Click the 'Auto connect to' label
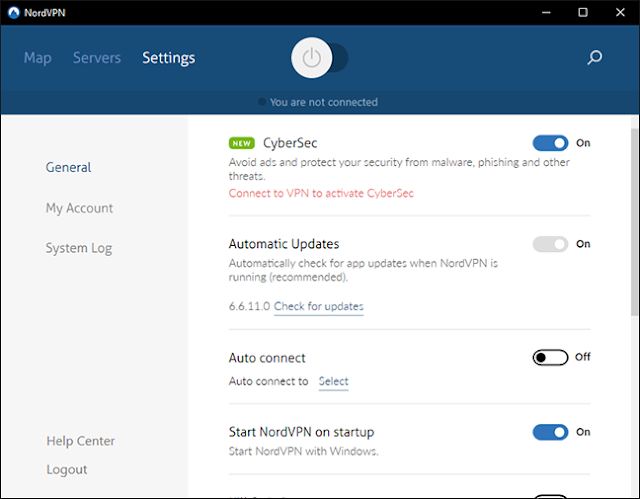This screenshot has height=499, width=640. [268, 381]
